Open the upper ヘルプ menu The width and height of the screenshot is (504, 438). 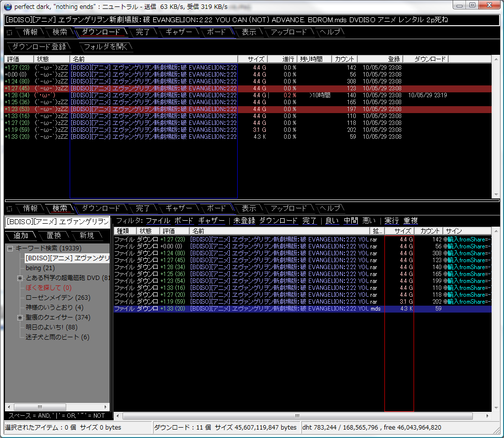[x=330, y=32]
